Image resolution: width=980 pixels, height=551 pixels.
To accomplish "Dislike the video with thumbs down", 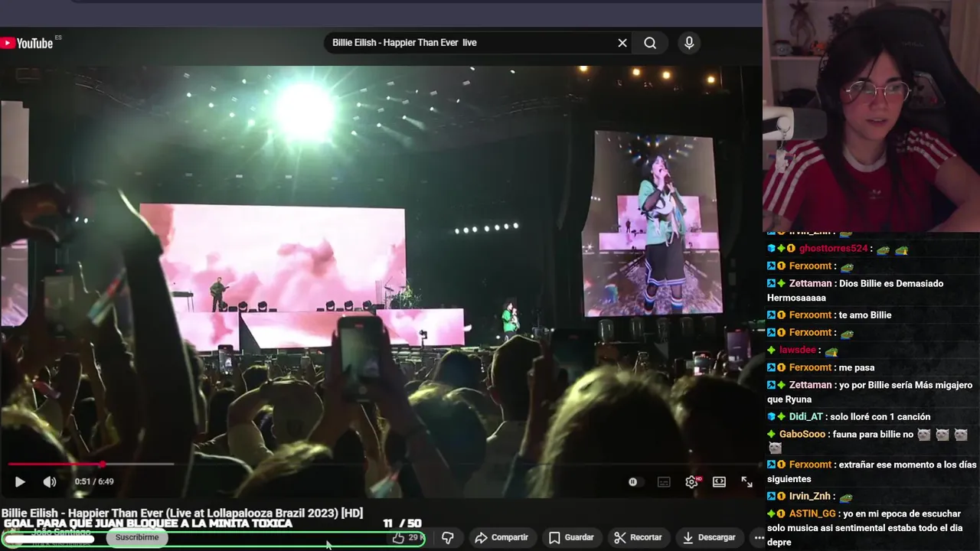I will 448,537.
